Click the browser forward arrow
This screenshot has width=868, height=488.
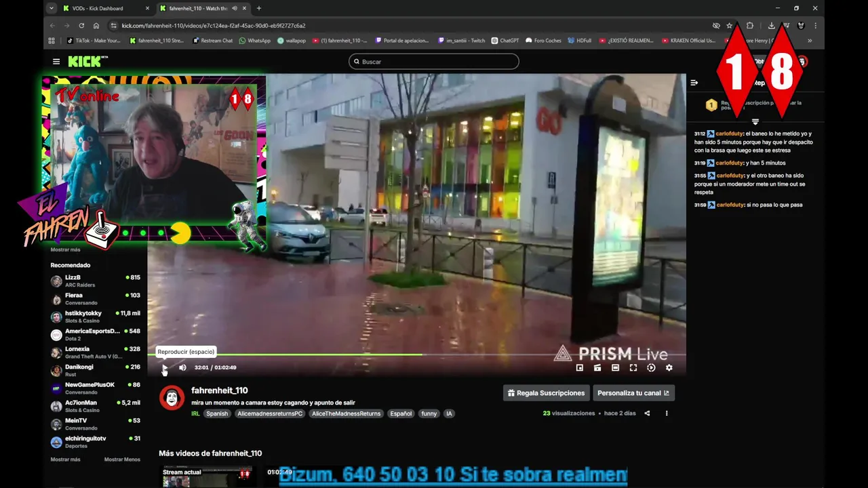(66, 26)
